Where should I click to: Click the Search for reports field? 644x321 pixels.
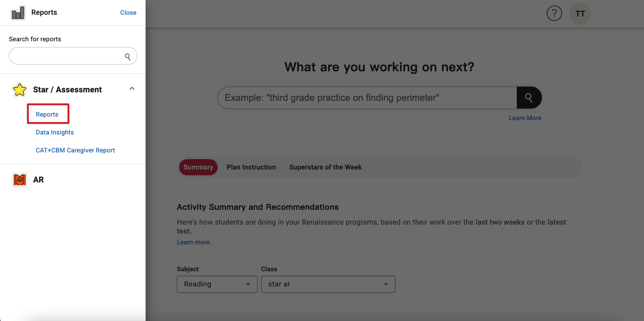[x=67, y=56]
